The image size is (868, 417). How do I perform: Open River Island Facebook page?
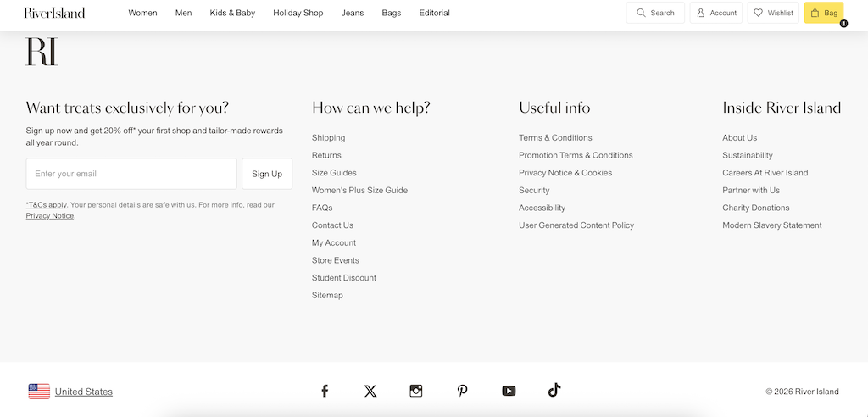point(325,391)
